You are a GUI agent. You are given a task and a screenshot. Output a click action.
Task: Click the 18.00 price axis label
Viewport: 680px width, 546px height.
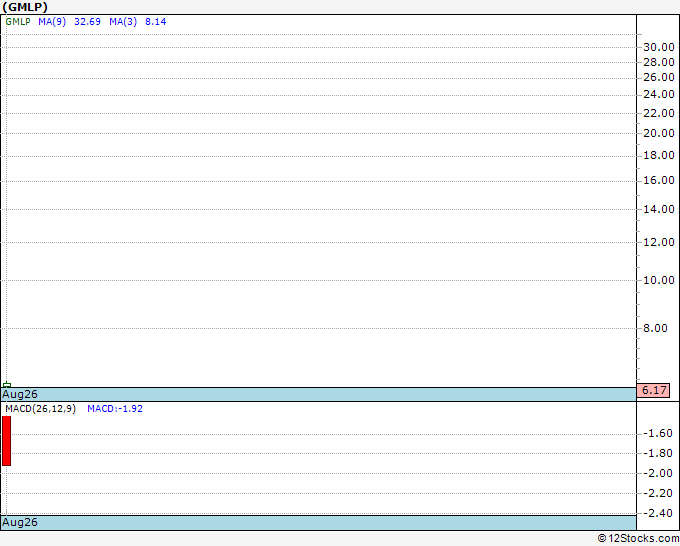(x=659, y=156)
